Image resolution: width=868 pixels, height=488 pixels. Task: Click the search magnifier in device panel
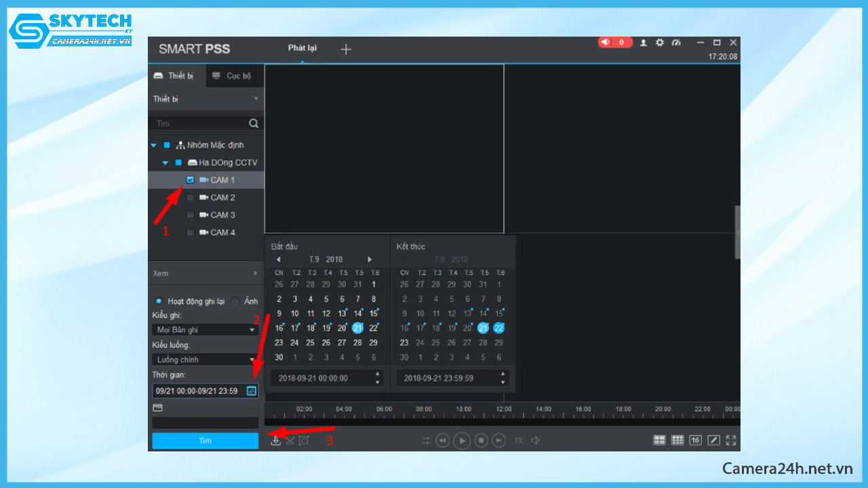254,123
